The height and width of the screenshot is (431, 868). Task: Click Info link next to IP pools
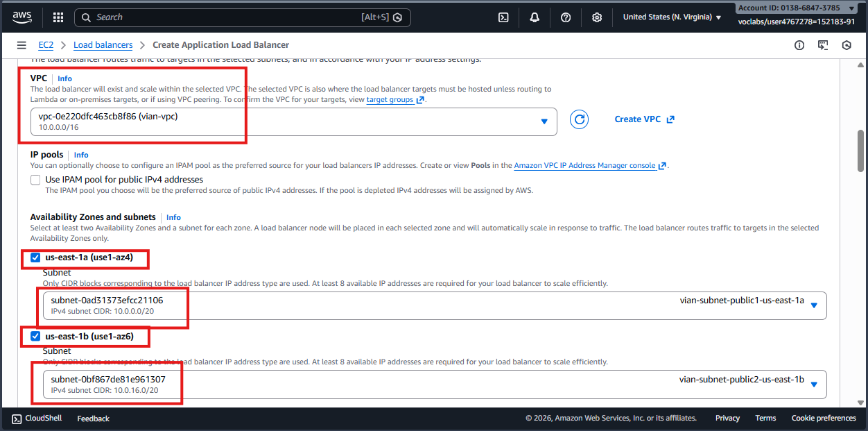coord(81,155)
